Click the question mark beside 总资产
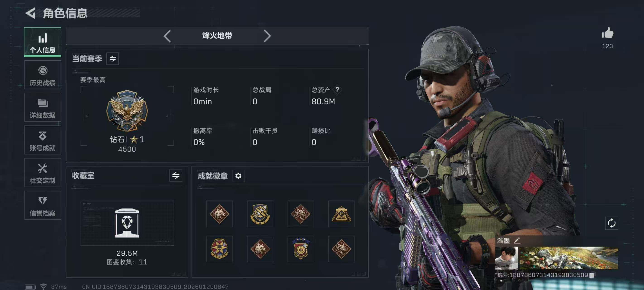Viewport: 644px width, 290px height. 337,89
